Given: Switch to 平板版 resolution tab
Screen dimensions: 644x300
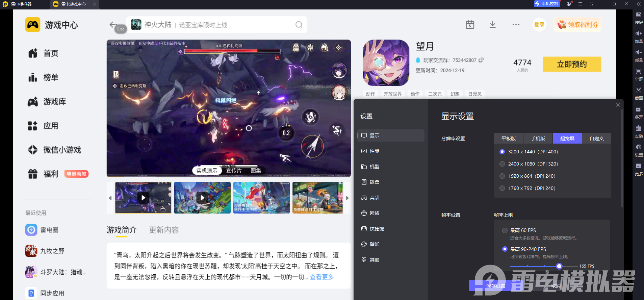Looking at the screenshot, I should pyautogui.click(x=509, y=138).
